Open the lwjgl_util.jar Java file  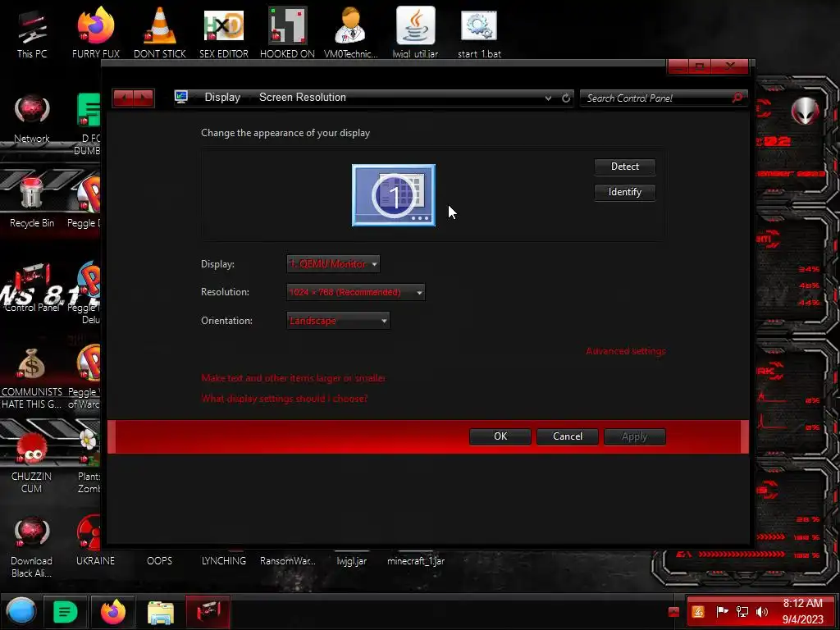click(x=415, y=33)
